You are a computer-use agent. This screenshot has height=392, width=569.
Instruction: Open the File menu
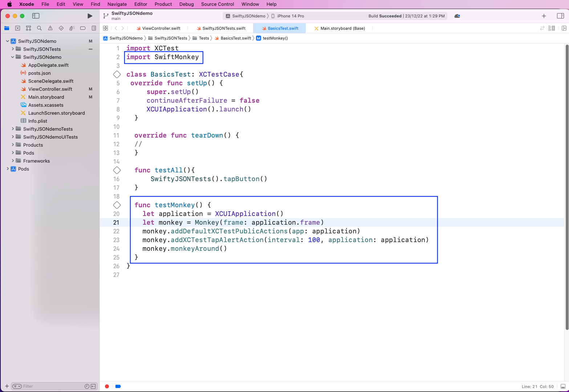click(x=45, y=4)
